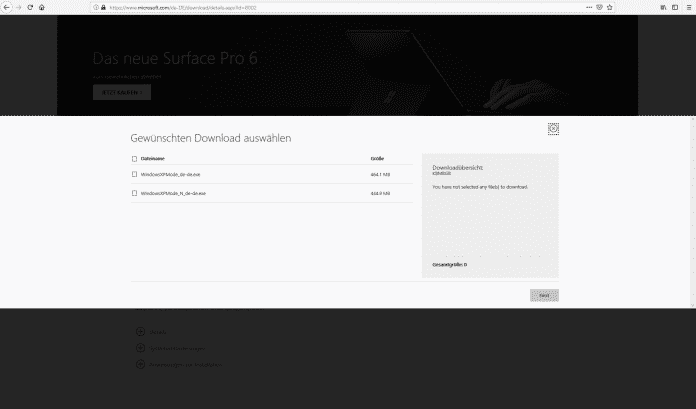This screenshot has height=409, width=696.
Task: Go back with browser back arrow
Action: 6,7
